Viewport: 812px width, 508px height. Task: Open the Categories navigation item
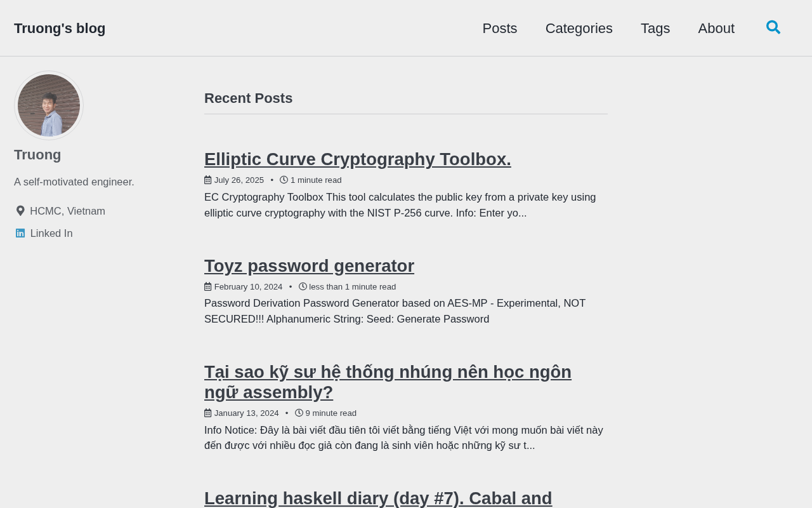click(579, 28)
